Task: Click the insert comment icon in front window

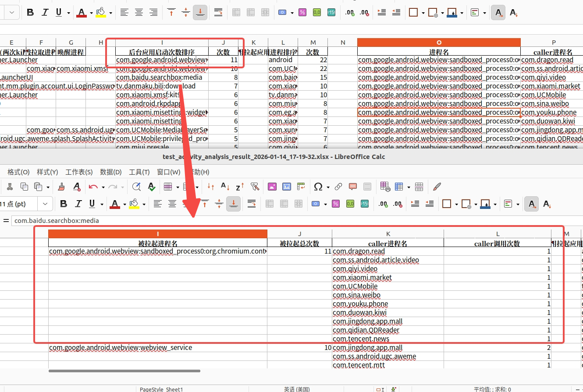Action: [353, 187]
